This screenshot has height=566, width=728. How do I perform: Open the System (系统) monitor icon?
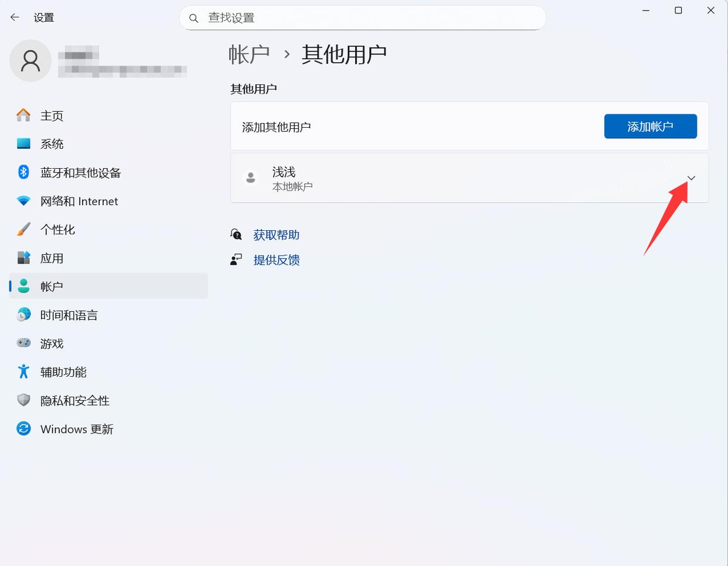[x=23, y=144]
